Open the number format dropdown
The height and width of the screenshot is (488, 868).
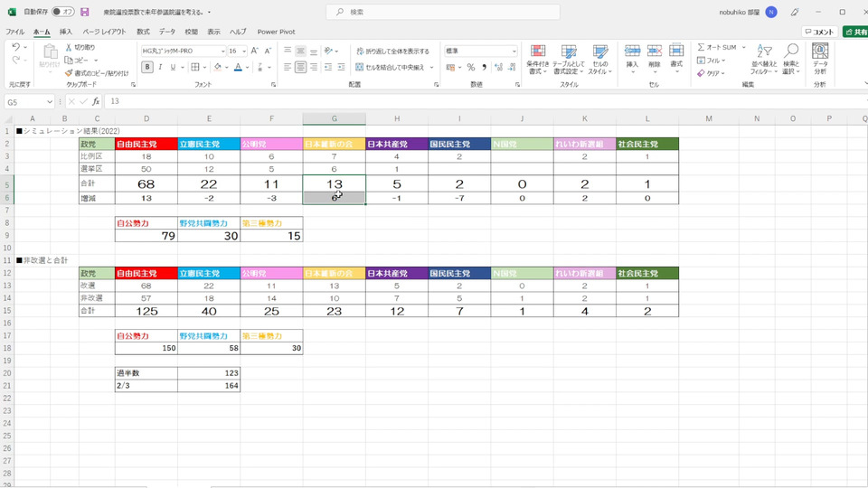514,51
